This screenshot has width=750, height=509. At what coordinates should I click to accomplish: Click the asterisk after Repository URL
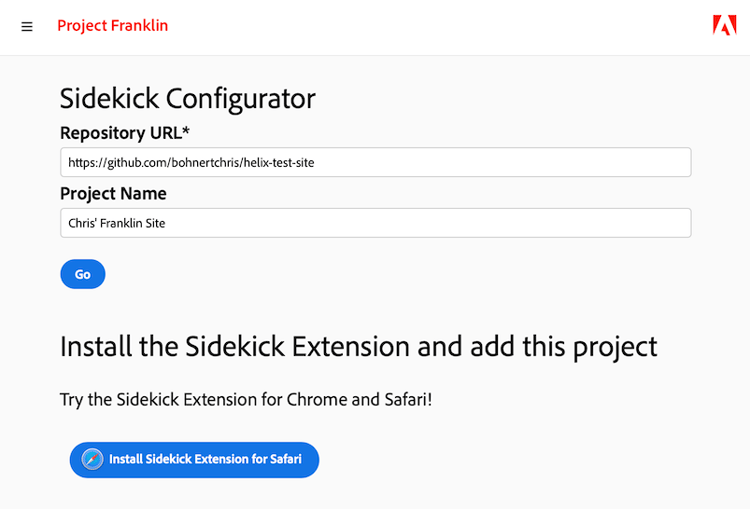[186, 131]
